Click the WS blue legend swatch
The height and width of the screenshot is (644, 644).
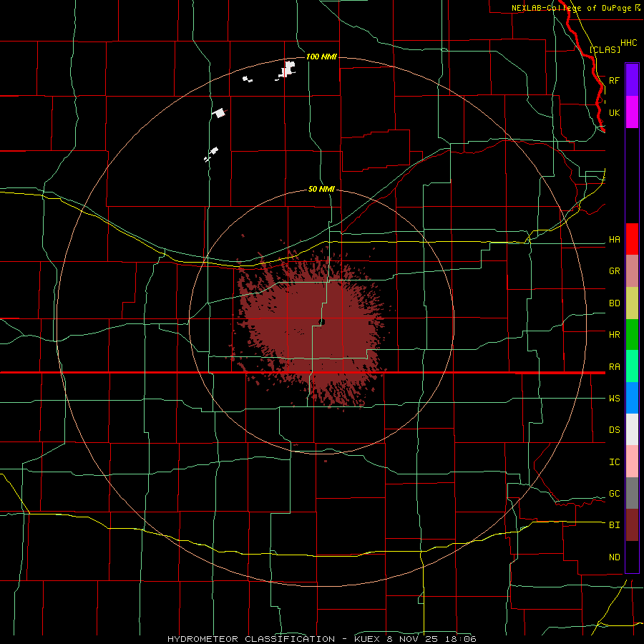[x=632, y=398]
